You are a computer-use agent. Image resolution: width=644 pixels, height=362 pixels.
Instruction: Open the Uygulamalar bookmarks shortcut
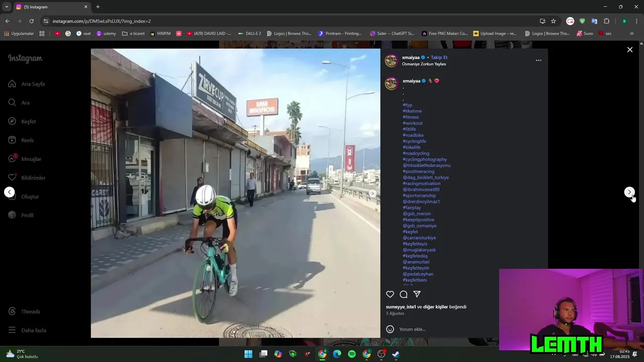click(x=19, y=34)
